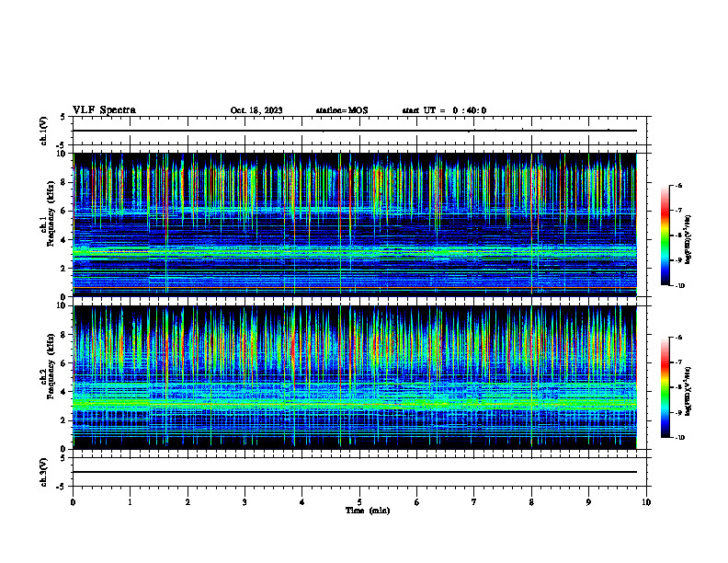The height and width of the screenshot is (563, 728).
Task: Click the flat waveform trace in ch.3(V) panel
Action: pos(355,472)
